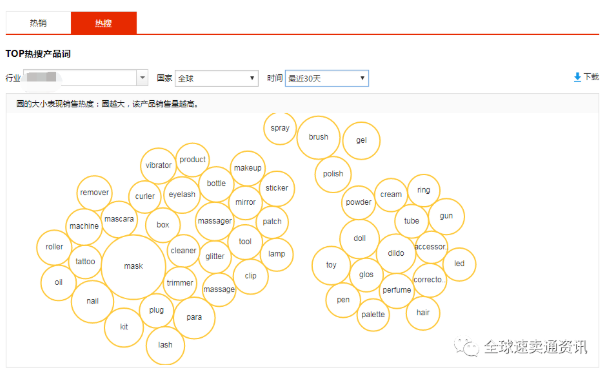Image resolution: width=605 pixels, height=368 pixels.
Task: Click the machine bubble
Action: [84, 226]
